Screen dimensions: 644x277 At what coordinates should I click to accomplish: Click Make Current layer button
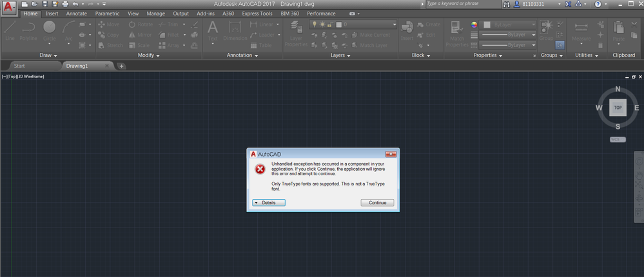pyautogui.click(x=371, y=35)
